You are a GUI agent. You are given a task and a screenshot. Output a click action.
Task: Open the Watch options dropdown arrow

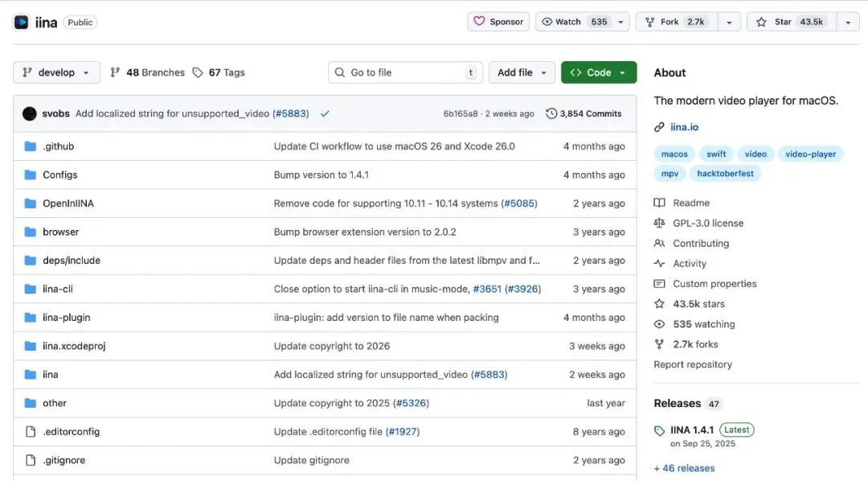coord(620,22)
